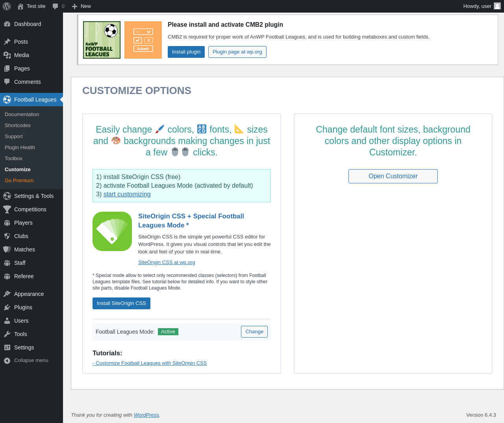The image size is (504, 423).
Task: Click the Install SiteOrigin CSS button
Action: pos(121,303)
